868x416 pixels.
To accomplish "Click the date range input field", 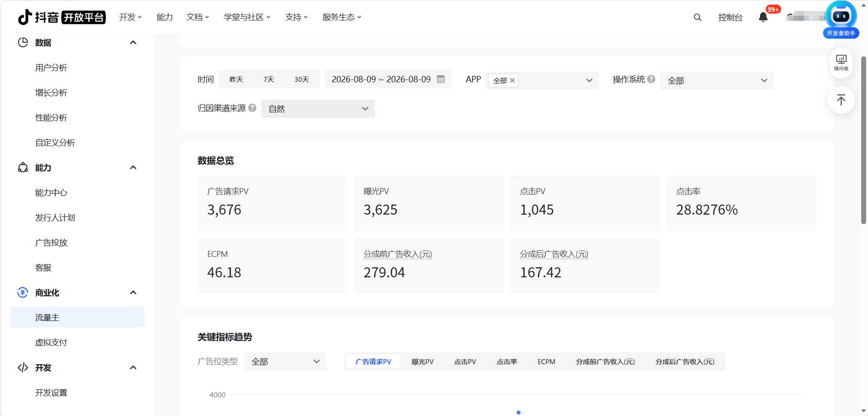I will 388,79.
